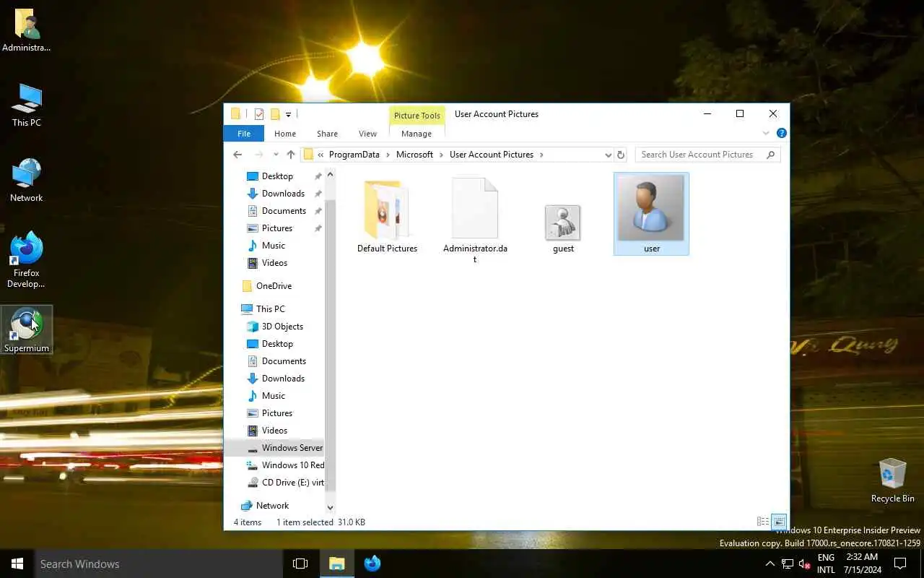Click the Picture Tools contextual tab header
Screen dimensions: 924x578
(x=417, y=116)
